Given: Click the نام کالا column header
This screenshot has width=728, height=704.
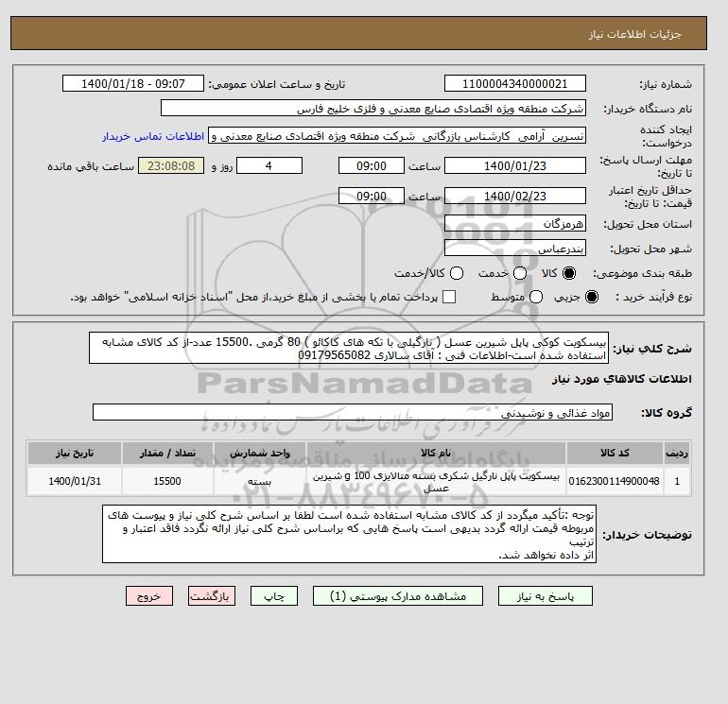Looking at the screenshot, I should (x=436, y=453).
